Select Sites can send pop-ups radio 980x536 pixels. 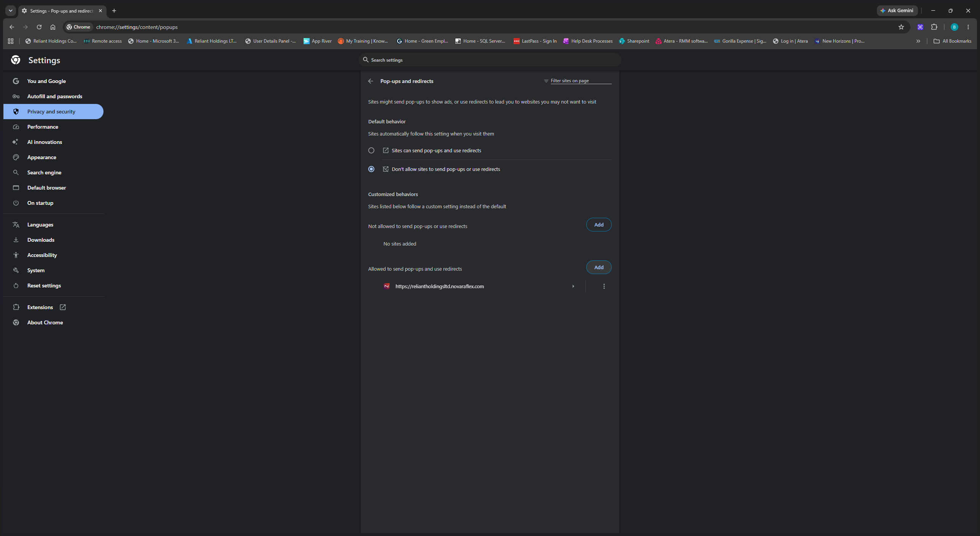[x=371, y=150]
